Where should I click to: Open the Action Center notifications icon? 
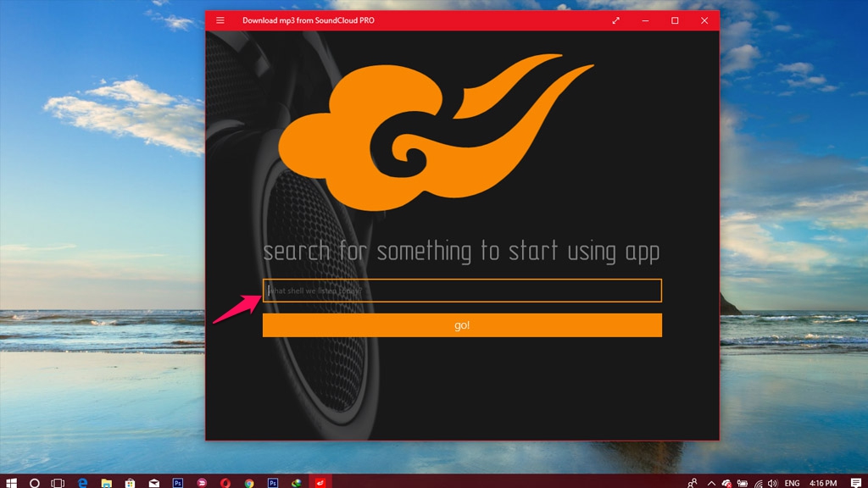[856, 483]
